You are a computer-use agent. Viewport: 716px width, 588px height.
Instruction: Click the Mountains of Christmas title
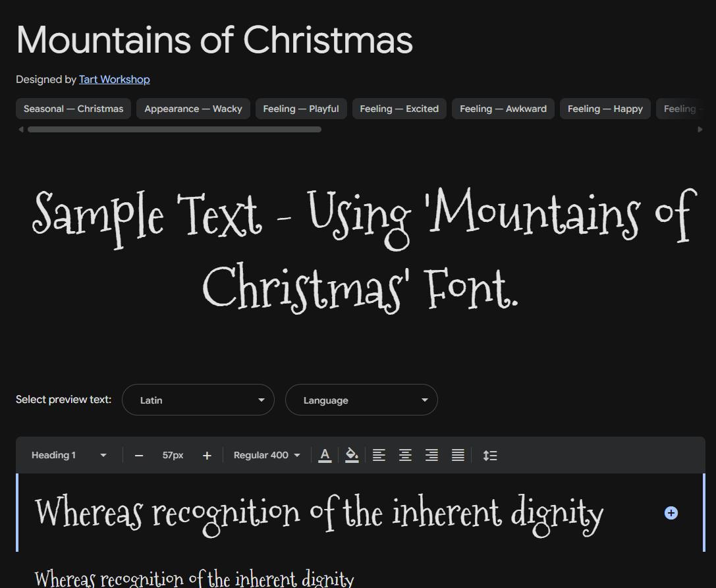(215, 40)
